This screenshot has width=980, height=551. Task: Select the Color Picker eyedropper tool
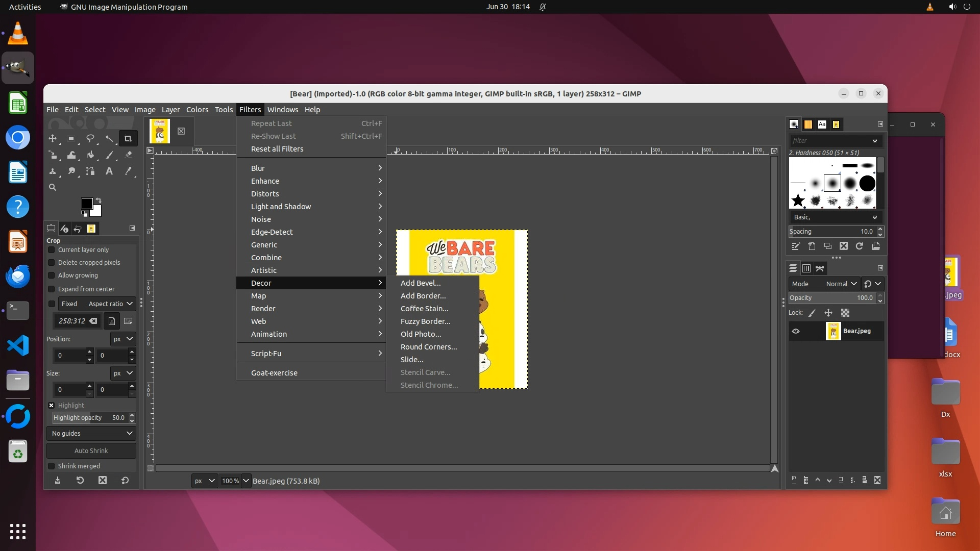click(128, 171)
